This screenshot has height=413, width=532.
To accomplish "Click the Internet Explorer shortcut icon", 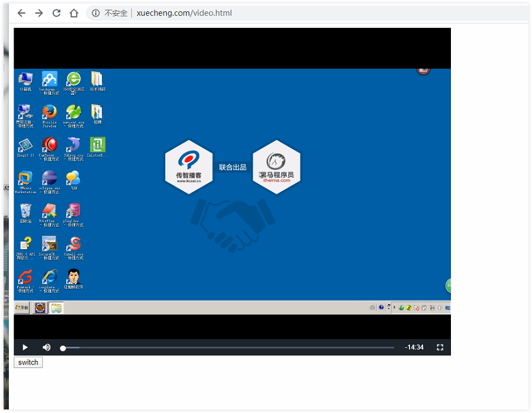I will tap(50, 280).
